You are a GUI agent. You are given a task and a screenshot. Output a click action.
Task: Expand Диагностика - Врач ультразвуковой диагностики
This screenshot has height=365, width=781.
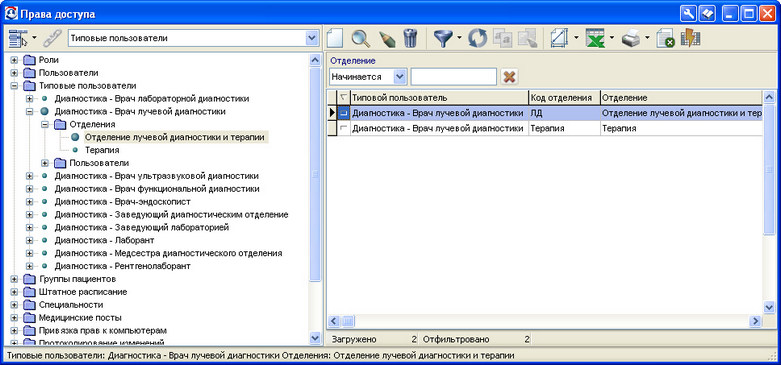29,176
